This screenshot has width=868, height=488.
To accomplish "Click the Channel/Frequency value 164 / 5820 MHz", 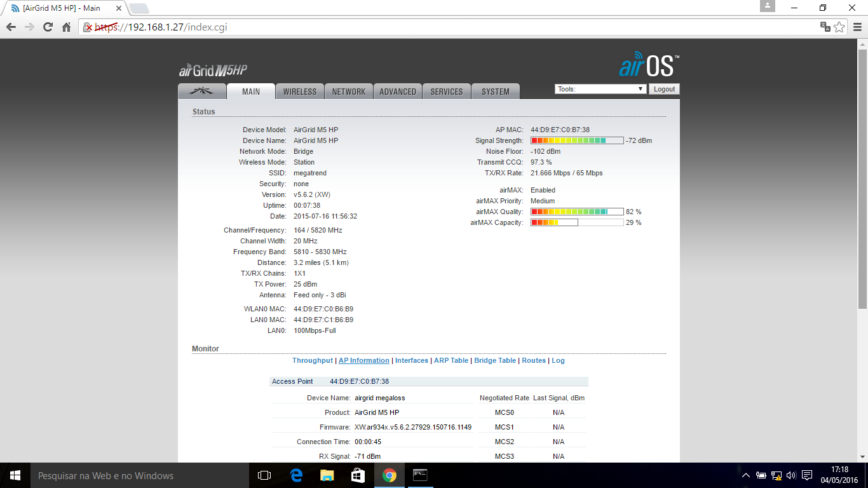I will pos(318,230).
